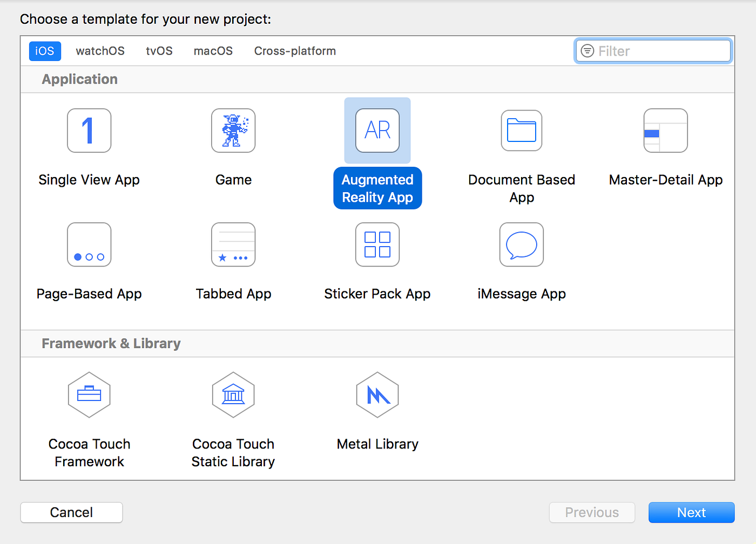This screenshot has height=544, width=756.
Task: Select the Tabbed App template icon
Action: (x=233, y=244)
